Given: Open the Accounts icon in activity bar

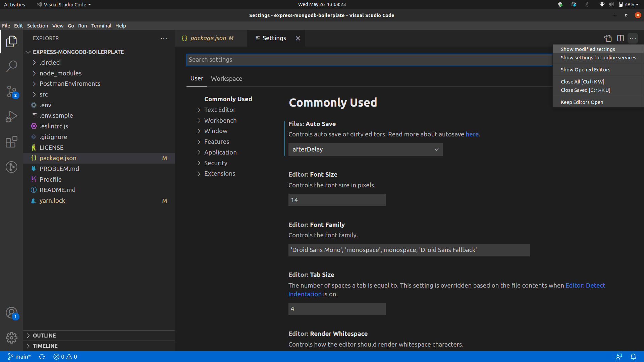Looking at the screenshot, I should (x=11, y=313).
